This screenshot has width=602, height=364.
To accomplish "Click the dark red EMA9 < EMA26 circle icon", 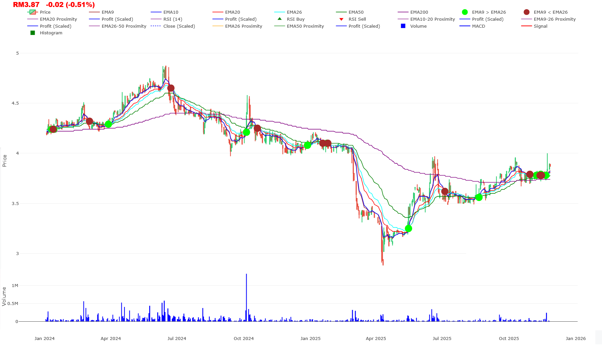I will point(527,12).
